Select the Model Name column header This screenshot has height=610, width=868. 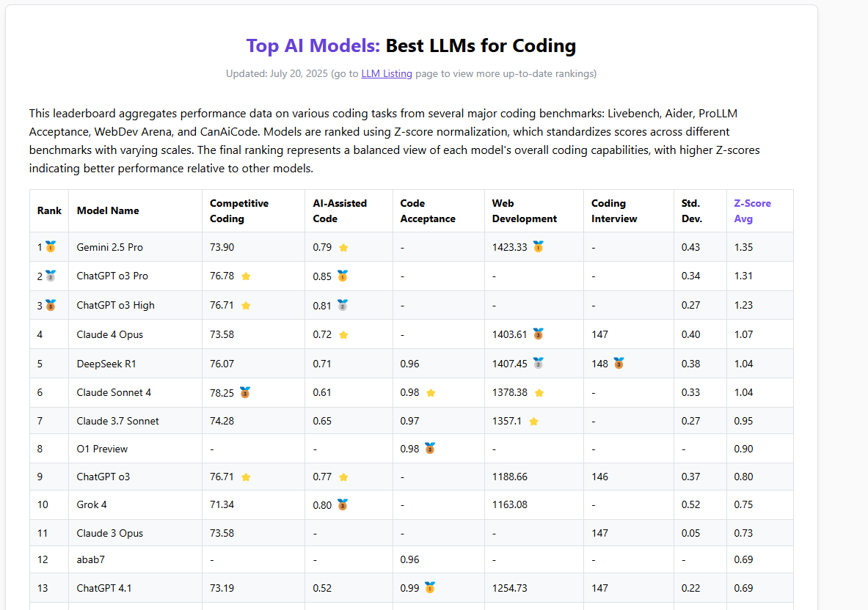pyautogui.click(x=108, y=211)
